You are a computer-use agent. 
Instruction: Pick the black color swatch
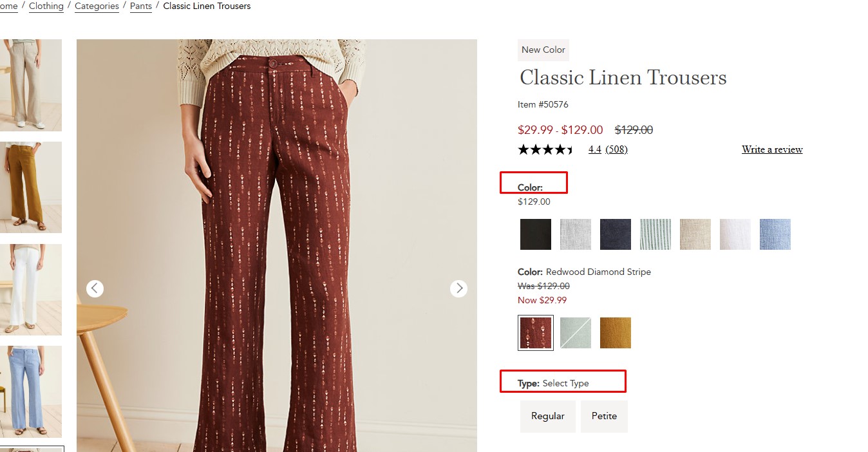coord(536,234)
